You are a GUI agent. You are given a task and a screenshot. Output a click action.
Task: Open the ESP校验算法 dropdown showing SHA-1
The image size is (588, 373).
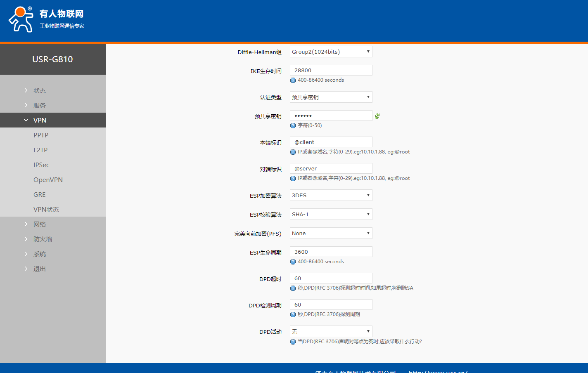click(x=331, y=214)
